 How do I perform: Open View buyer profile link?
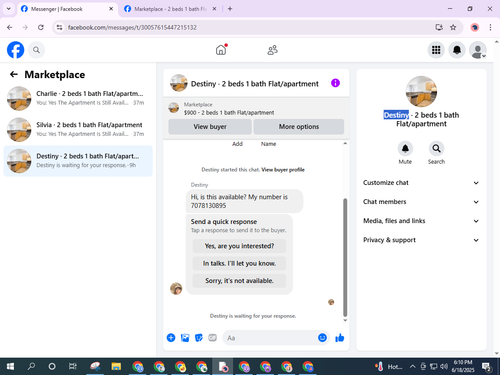coord(283,170)
